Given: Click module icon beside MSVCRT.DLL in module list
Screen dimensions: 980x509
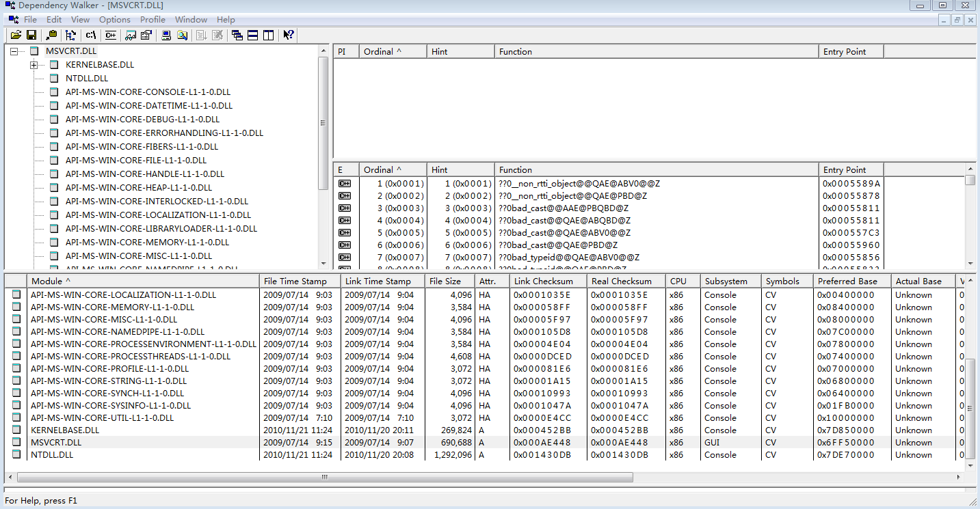Looking at the screenshot, I should [16, 443].
